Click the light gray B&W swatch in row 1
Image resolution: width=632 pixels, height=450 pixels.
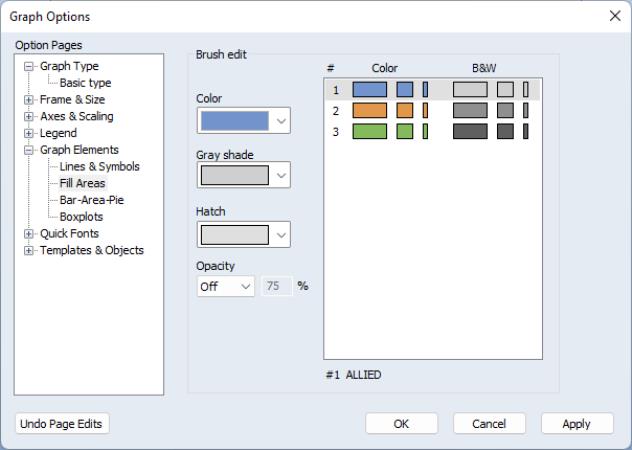pos(470,90)
